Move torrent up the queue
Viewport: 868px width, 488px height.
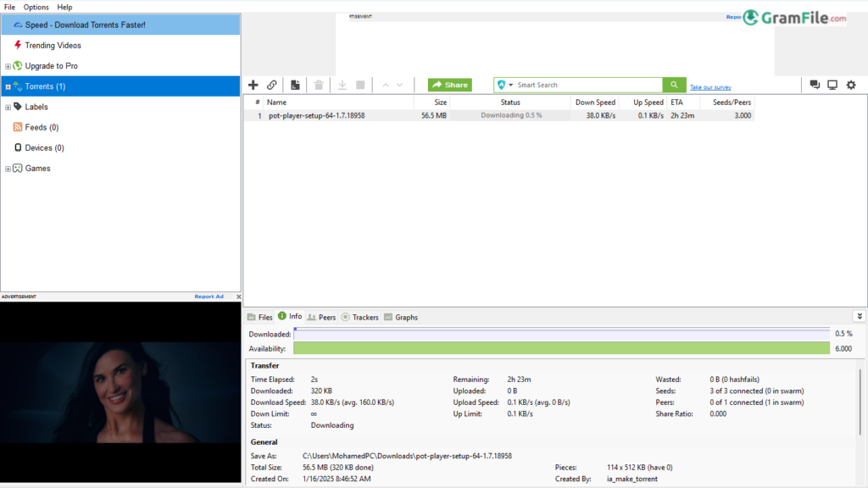(386, 86)
